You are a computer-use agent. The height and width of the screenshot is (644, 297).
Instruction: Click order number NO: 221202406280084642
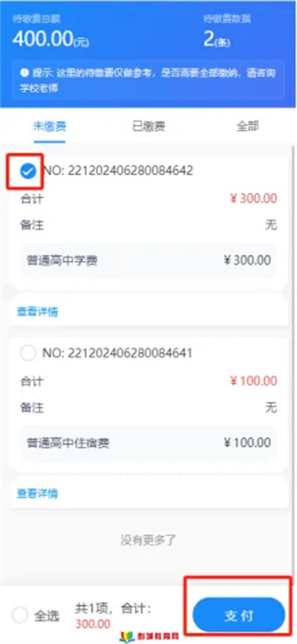pos(118,171)
